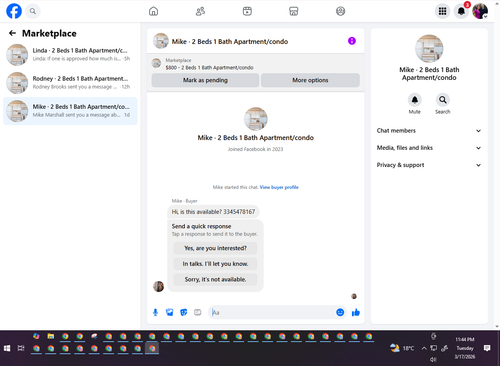
Task: Click Mike's small avatar beside quick responses
Action: (x=158, y=286)
